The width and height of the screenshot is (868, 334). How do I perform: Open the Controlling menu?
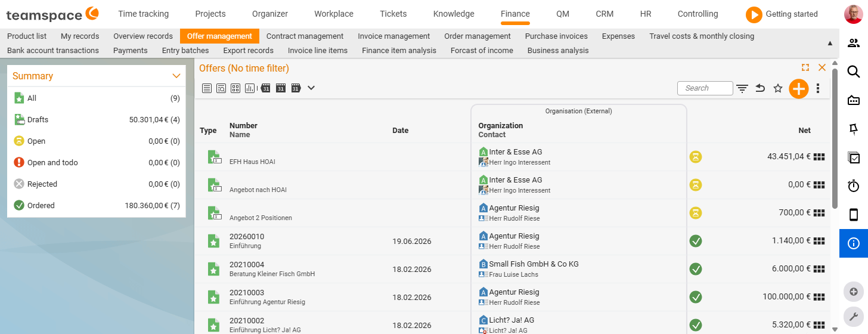tap(697, 14)
